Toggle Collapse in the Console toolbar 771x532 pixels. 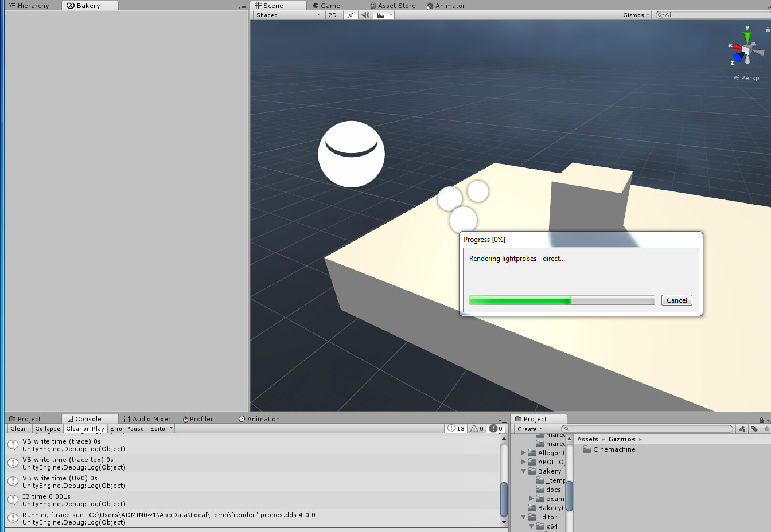47,428
